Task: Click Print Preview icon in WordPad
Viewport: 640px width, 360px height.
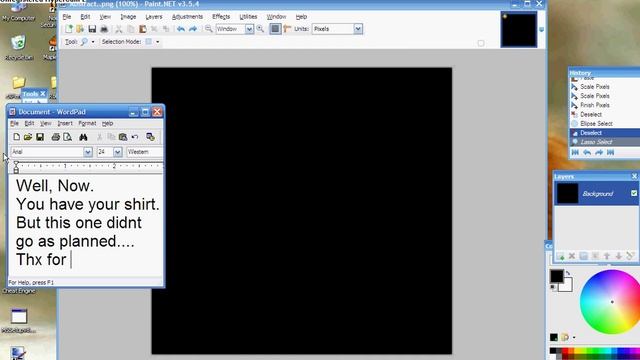Action: pyautogui.click(x=68, y=137)
